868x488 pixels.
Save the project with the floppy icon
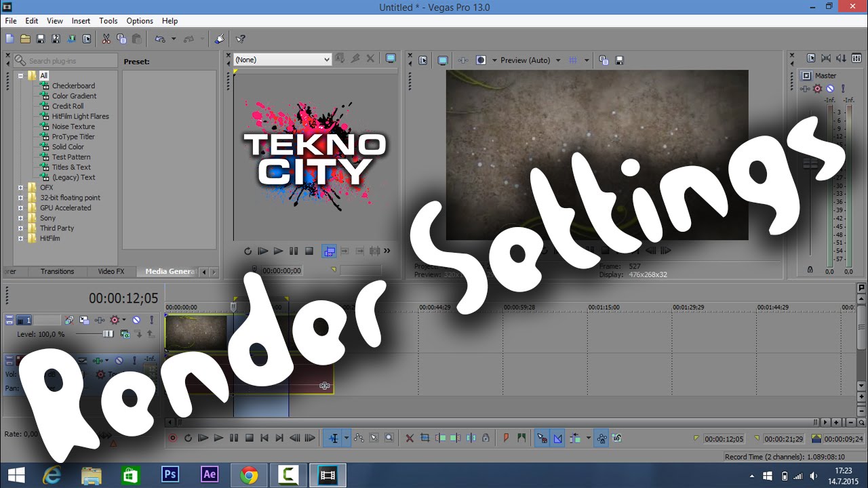click(x=41, y=39)
